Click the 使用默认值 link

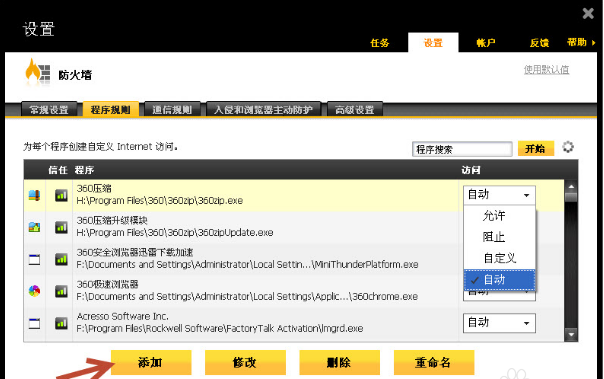point(546,70)
